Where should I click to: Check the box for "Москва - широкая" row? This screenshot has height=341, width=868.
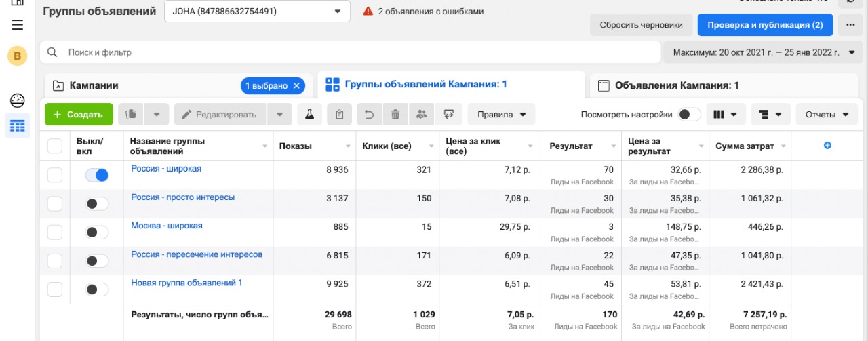point(55,233)
